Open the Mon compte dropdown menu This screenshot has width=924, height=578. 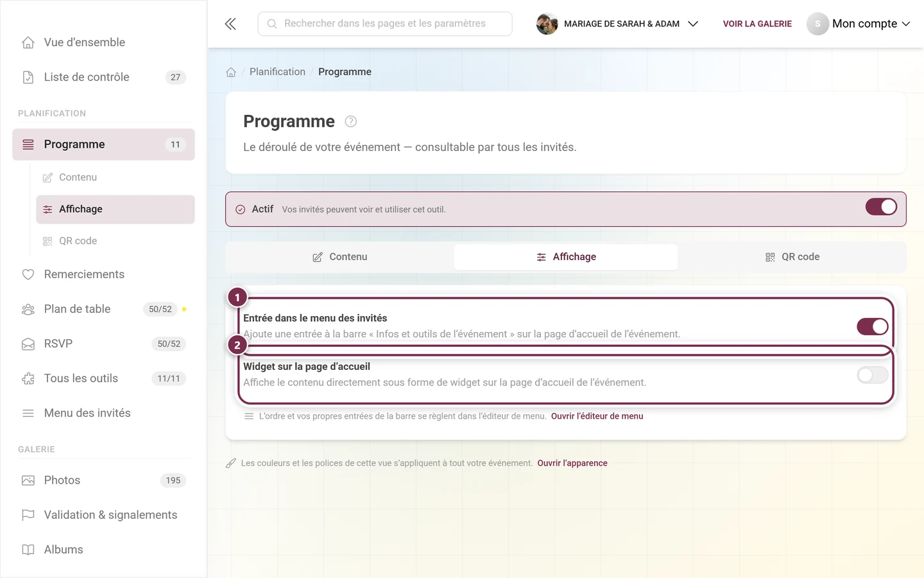(x=859, y=24)
